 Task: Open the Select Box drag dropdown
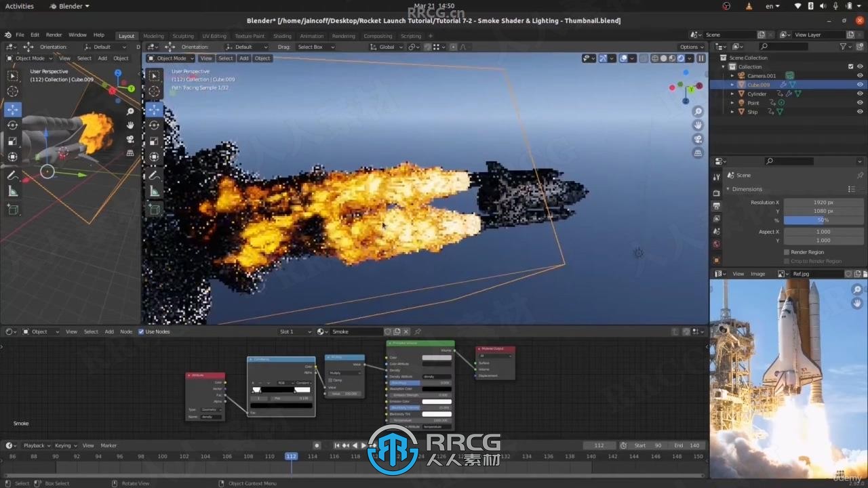315,47
